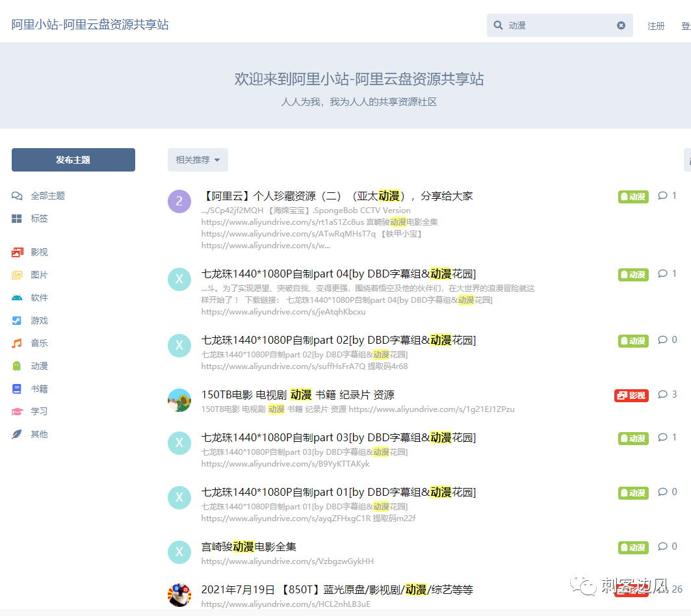The image size is (691, 616).
Task: Open post 宫崎骏动漫电影全集
Action: (x=248, y=547)
